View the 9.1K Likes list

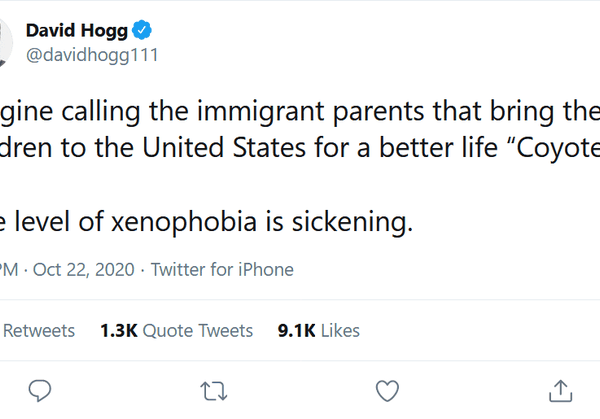pyautogui.click(x=319, y=330)
